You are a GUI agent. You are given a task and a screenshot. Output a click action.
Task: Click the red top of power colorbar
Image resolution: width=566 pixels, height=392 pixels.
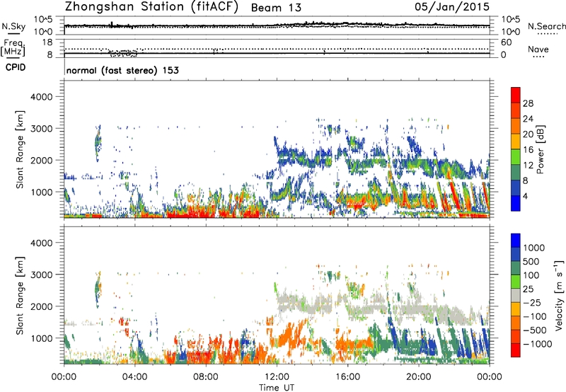point(516,95)
